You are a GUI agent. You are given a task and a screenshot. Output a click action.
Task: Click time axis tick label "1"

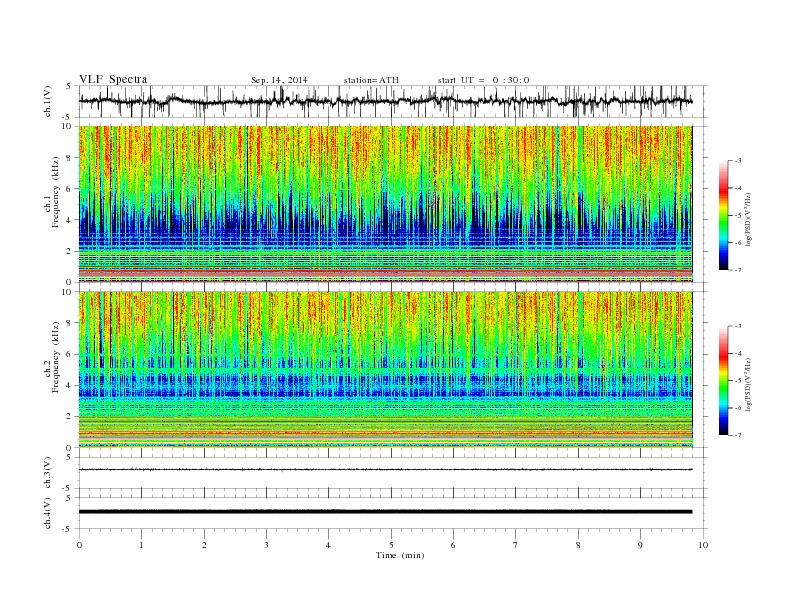pos(141,545)
